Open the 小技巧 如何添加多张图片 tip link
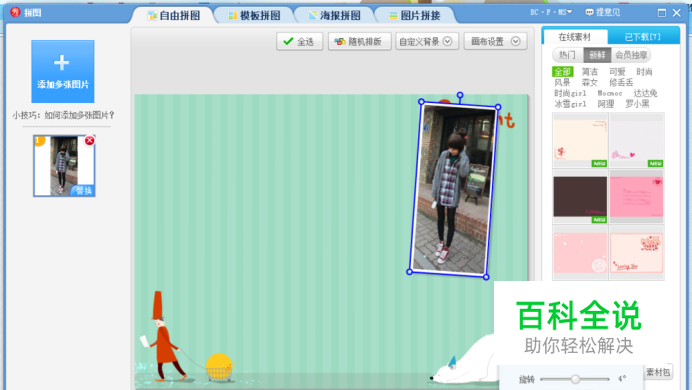692x390 pixels. point(64,115)
